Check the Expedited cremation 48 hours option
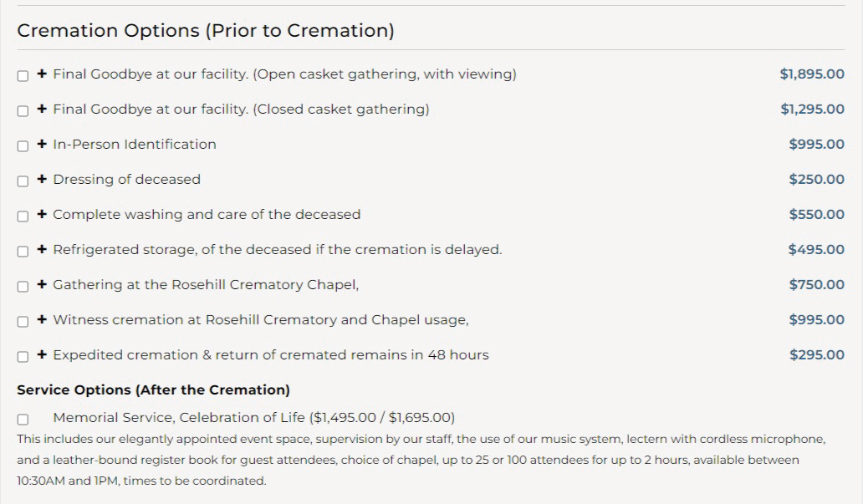Viewport: 863px width, 504px height. 23,356
